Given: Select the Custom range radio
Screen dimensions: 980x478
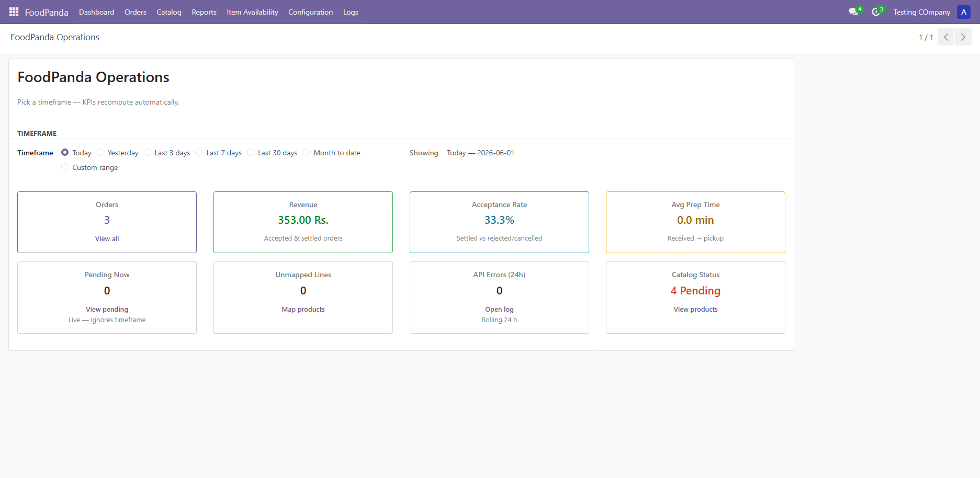Looking at the screenshot, I should (65, 167).
